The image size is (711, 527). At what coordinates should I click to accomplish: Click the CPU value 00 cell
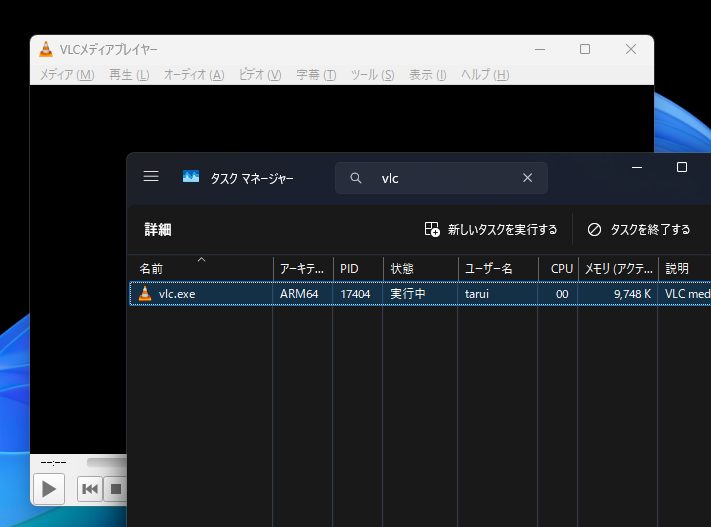pyautogui.click(x=562, y=294)
